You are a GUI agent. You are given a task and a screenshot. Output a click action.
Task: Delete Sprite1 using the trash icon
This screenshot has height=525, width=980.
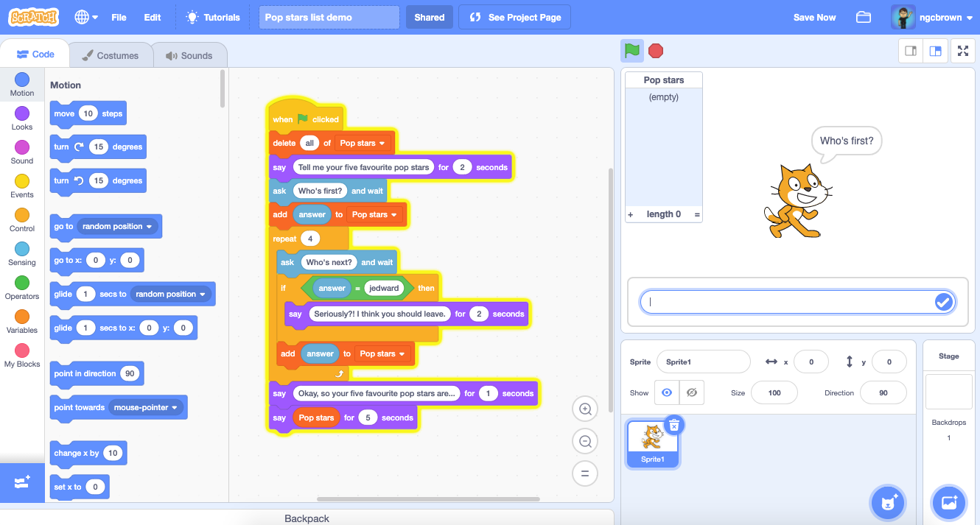point(674,425)
